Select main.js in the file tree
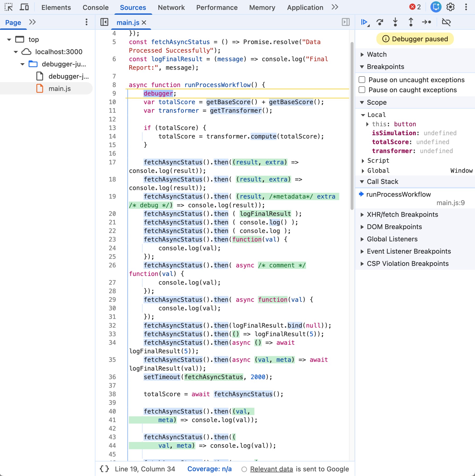This screenshot has width=475, height=476. point(59,88)
